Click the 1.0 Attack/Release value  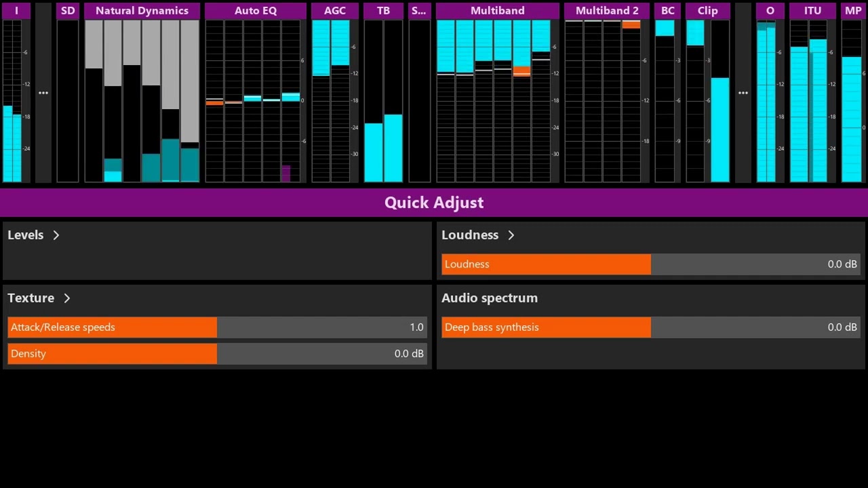[x=416, y=327]
